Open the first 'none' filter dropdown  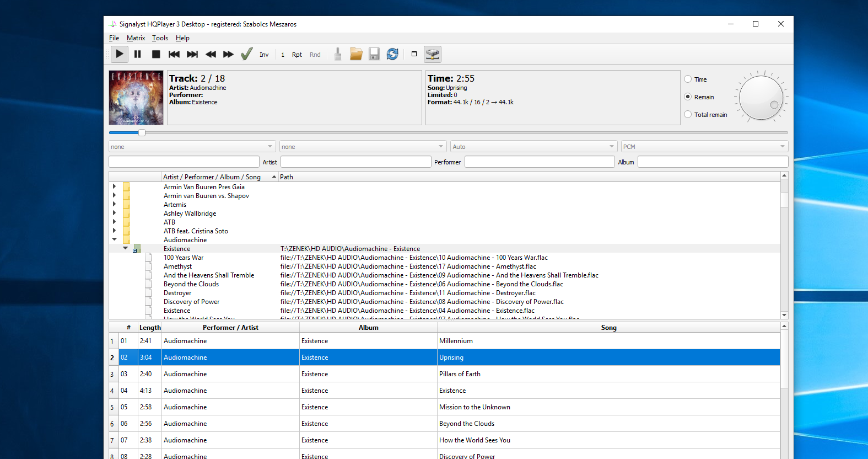click(192, 147)
